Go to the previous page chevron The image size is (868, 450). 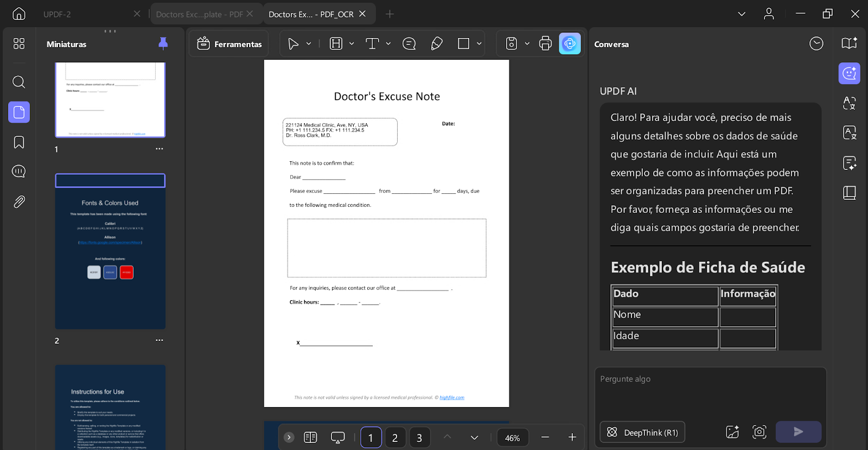(447, 437)
